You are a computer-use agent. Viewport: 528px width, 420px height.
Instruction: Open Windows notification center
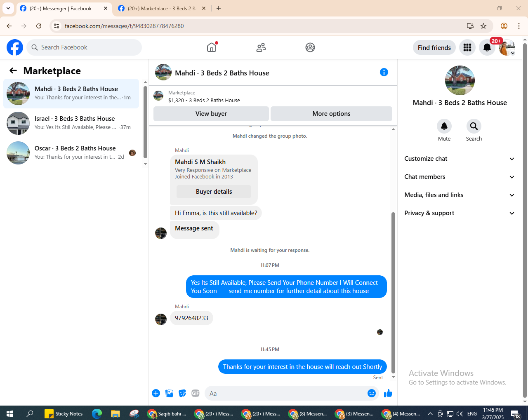(516, 413)
